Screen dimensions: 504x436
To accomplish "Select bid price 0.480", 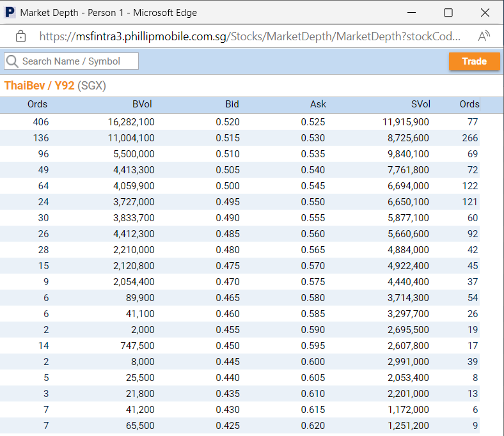I will (228, 250).
